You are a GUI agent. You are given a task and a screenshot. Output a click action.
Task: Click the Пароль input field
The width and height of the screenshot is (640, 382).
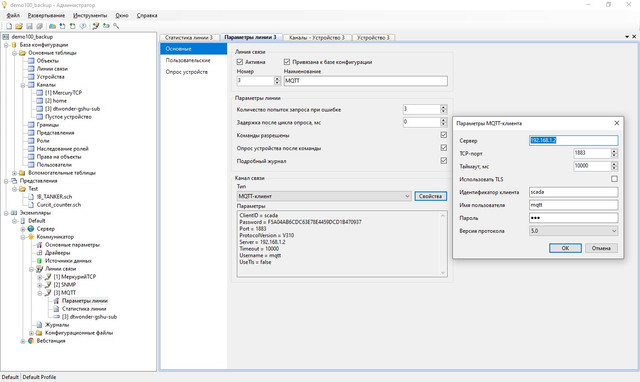point(573,218)
